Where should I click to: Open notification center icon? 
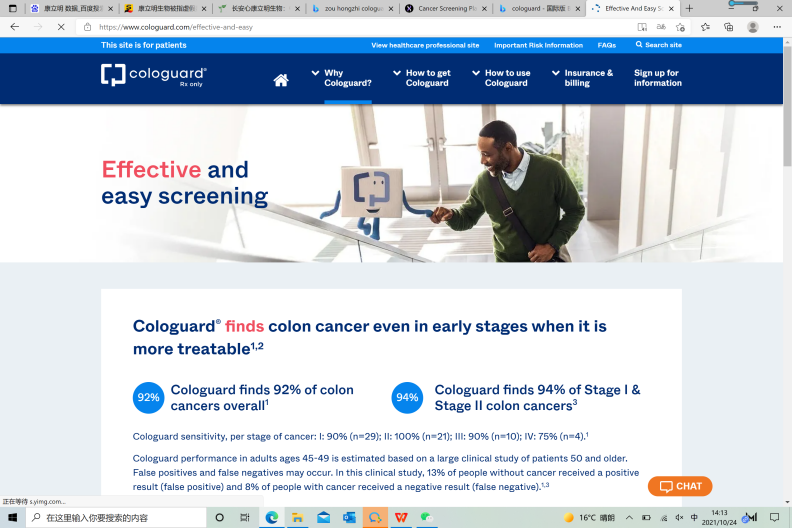(774, 517)
